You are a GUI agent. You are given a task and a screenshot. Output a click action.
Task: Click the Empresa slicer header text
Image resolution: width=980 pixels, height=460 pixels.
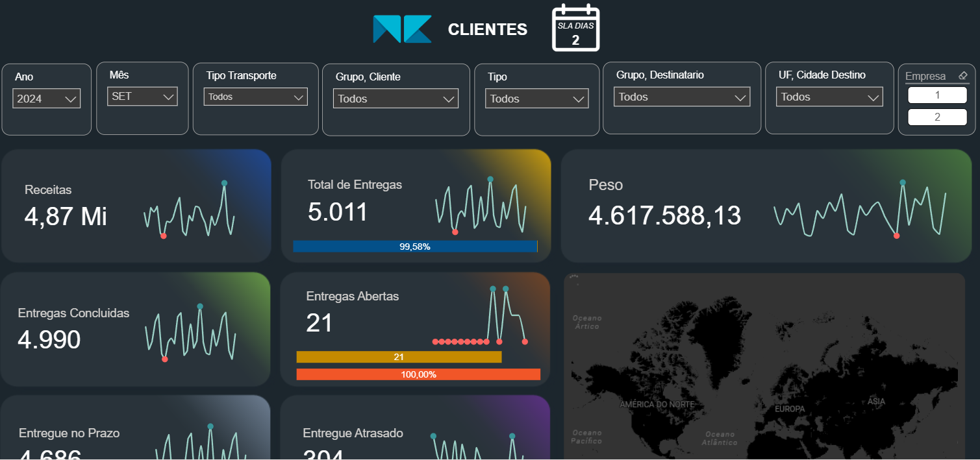click(925, 76)
